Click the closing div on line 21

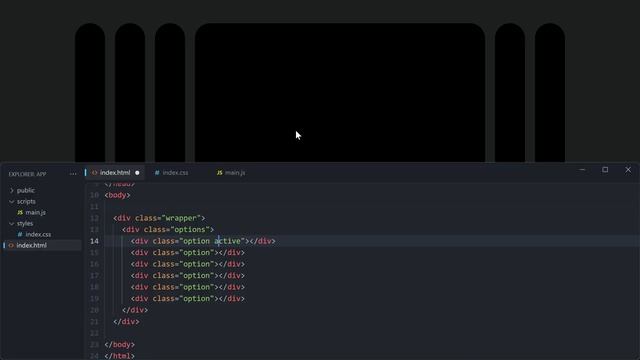[x=126, y=321]
